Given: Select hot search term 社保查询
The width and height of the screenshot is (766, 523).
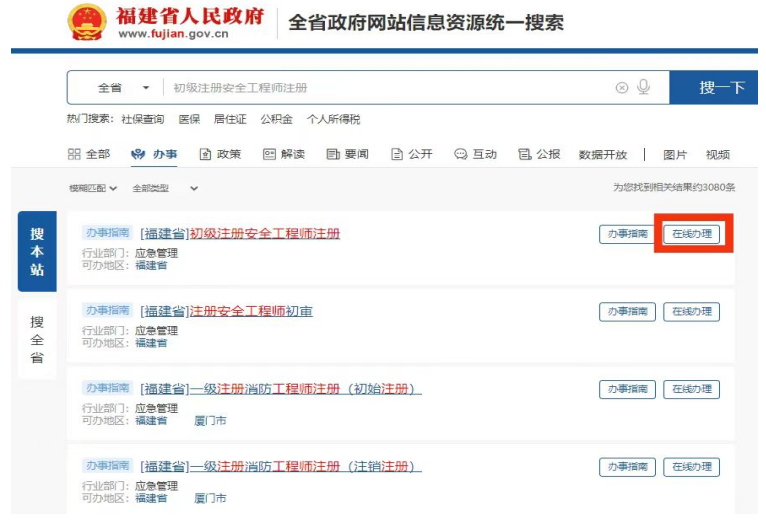Looking at the screenshot, I should coord(143,119).
